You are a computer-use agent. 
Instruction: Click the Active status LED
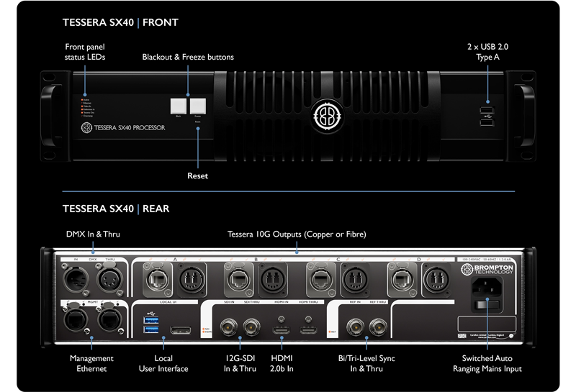click(x=82, y=100)
